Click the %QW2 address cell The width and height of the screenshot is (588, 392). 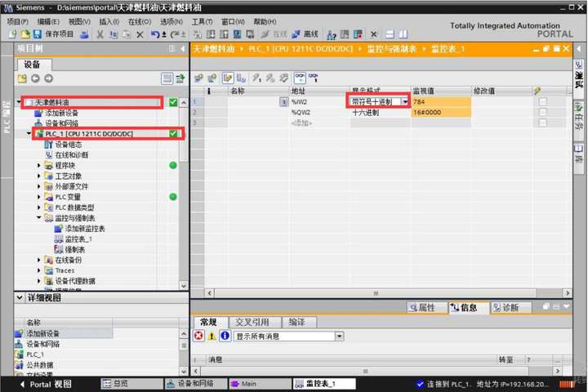tap(319, 112)
